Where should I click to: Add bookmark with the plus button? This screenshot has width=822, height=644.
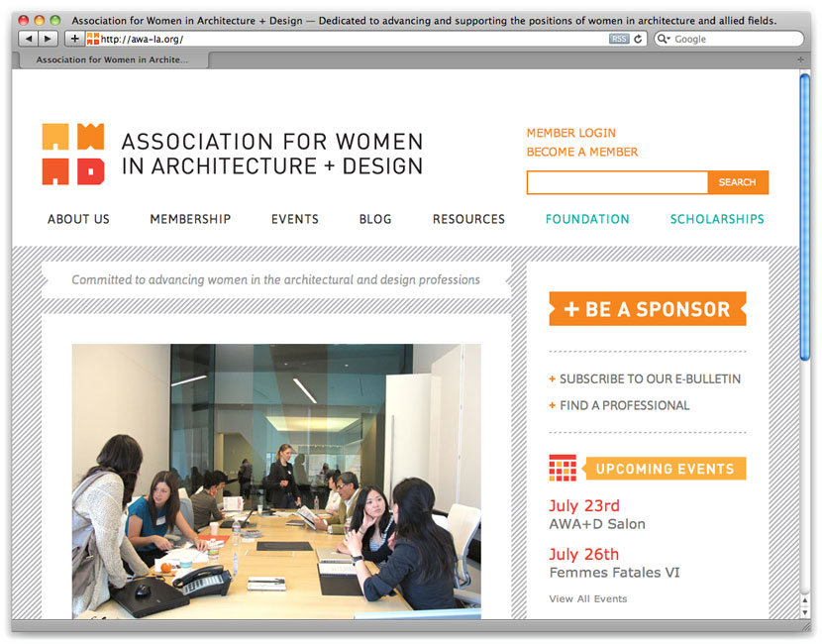coord(74,39)
